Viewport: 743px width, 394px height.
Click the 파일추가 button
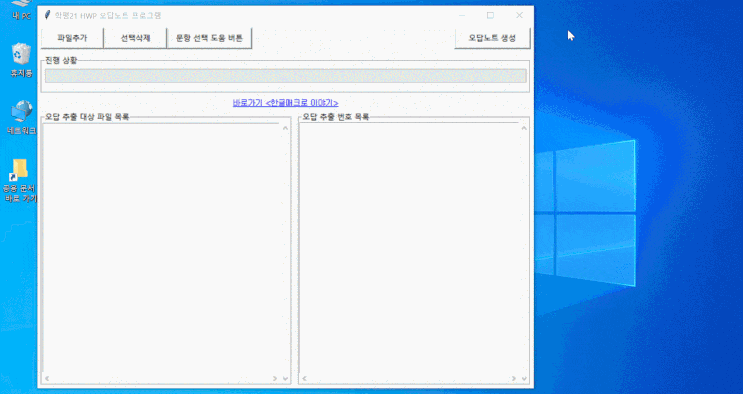click(72, 38)
